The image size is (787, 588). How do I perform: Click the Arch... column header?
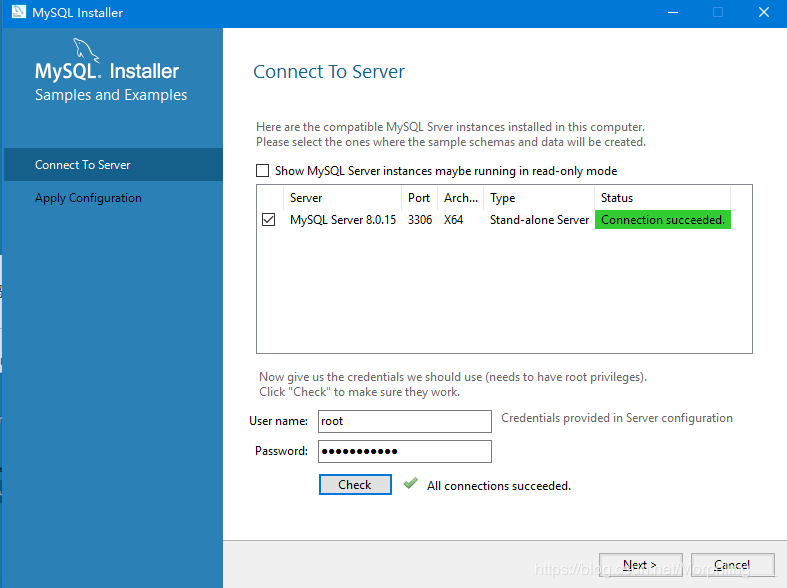(461, 198)
